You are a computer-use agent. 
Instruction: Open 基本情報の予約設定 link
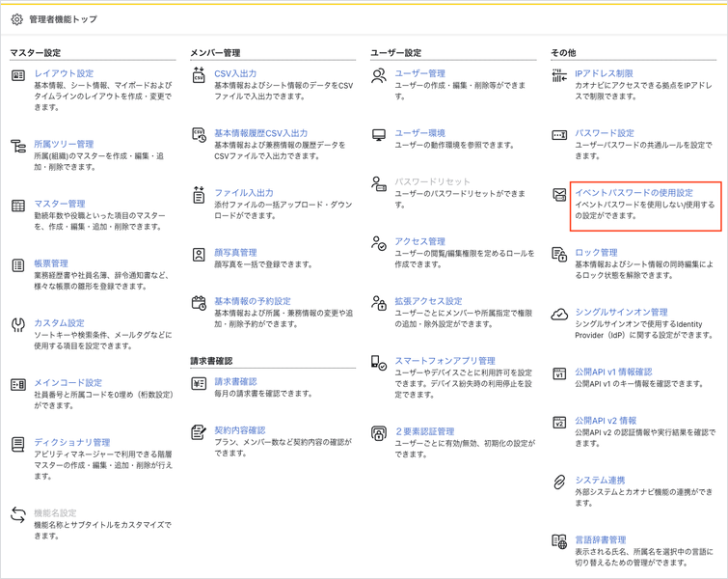[x=253, y=301]
